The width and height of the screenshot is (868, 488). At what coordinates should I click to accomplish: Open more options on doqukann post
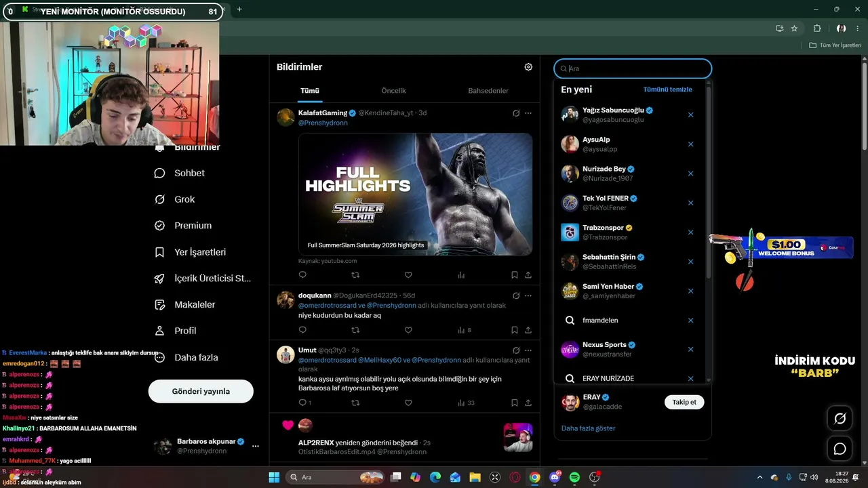528,296
